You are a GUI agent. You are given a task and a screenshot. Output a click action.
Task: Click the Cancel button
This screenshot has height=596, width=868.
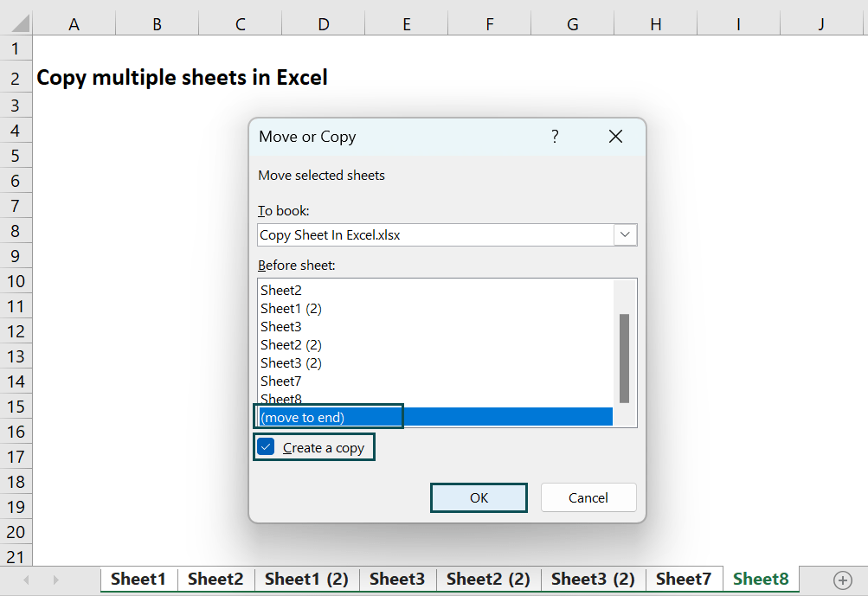click(x=588, y=497)
